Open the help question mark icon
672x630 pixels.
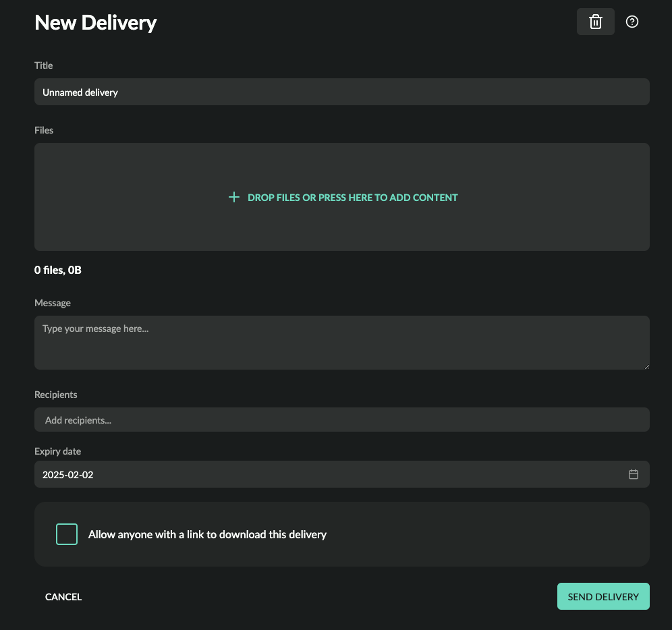(632, 22)
